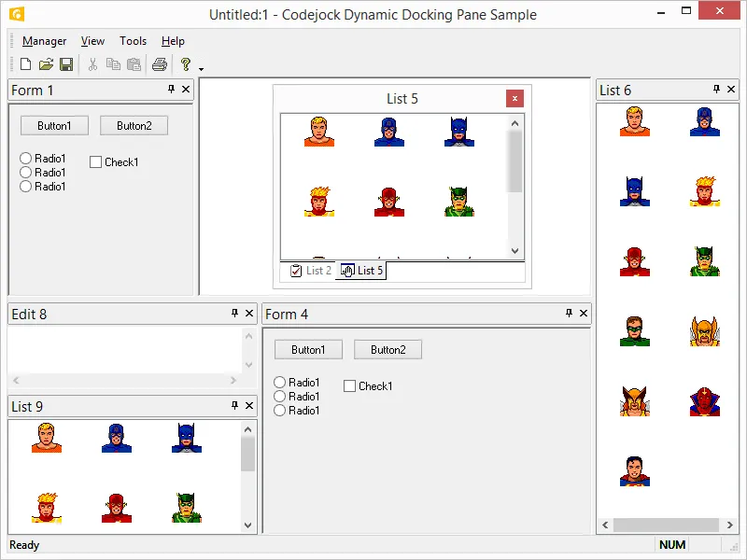Open the Print dialog via printer icon
747x560 pixels.
coord(160,63)
